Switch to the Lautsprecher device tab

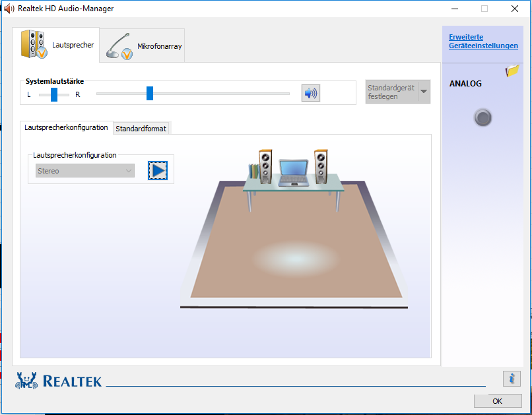[56, 45]
